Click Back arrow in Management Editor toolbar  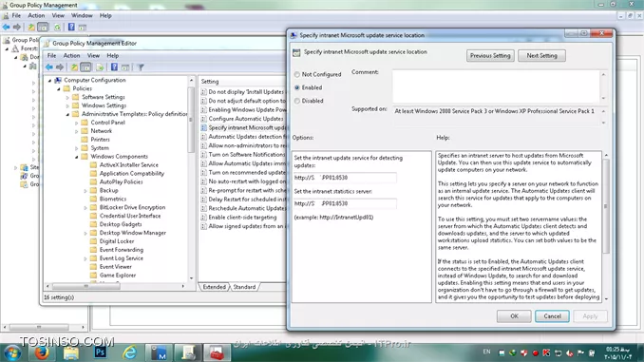49,67
